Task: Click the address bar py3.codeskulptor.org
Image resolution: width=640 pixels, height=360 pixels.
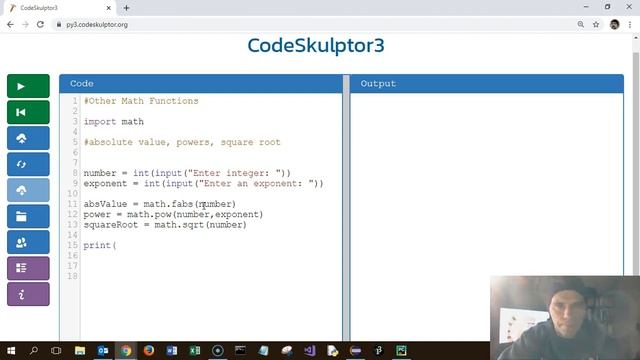Action: 97,24
